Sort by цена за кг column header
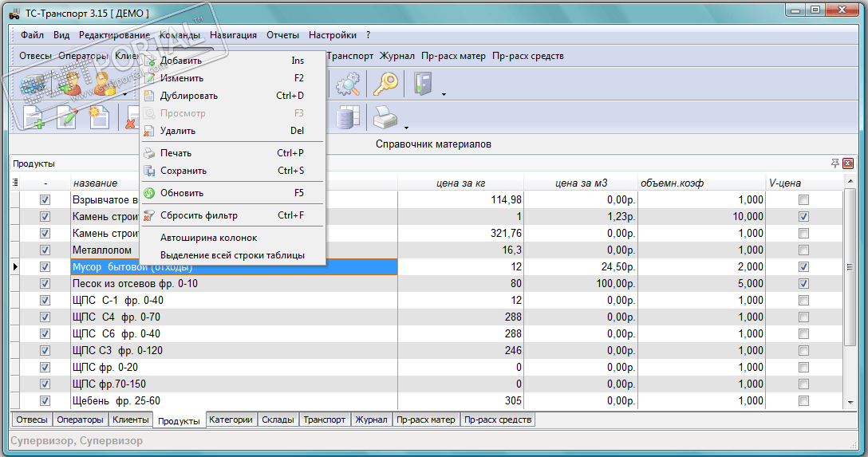The image size is (868, 457). tap(460, 183)
